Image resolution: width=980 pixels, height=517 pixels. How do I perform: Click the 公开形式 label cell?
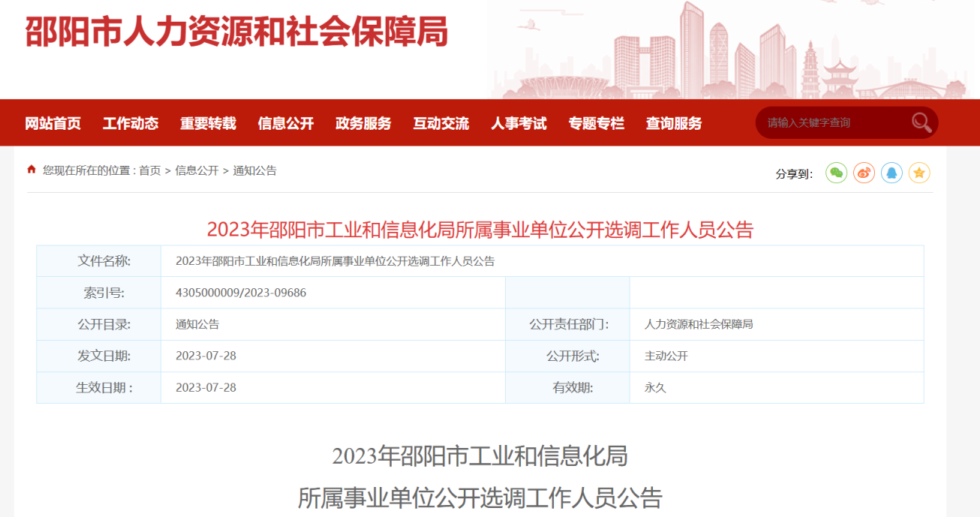pos(568,356)
